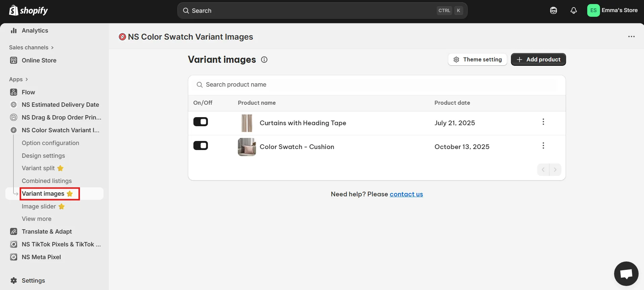Click the Add product button
644x290 pixels.
pyautogui.click(x=538, y=59)
